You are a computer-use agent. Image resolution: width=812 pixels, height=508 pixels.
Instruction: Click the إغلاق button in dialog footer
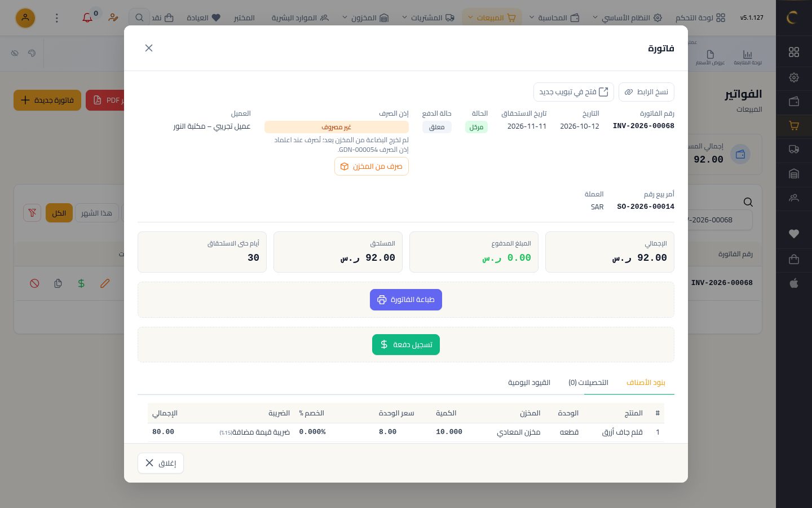[x=161, y=463]
